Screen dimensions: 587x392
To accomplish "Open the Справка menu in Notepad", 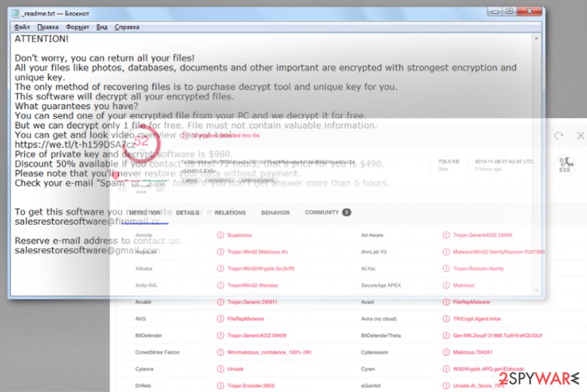I will click(127, 27).
